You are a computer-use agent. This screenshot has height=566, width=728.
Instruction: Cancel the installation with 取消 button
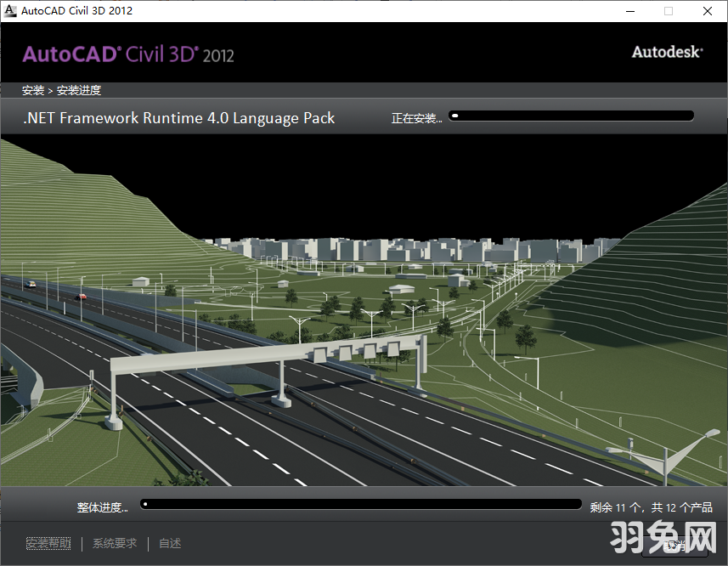tap(674, 546)
